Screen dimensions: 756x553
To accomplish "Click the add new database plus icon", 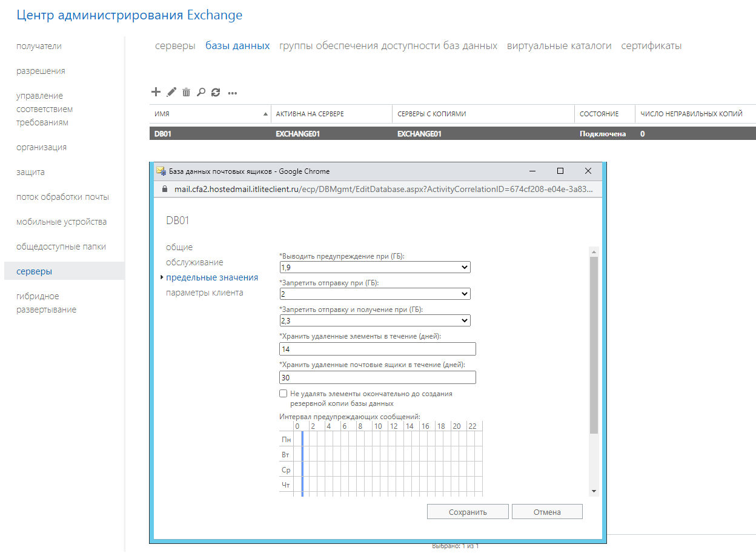I will coord(156,92).
